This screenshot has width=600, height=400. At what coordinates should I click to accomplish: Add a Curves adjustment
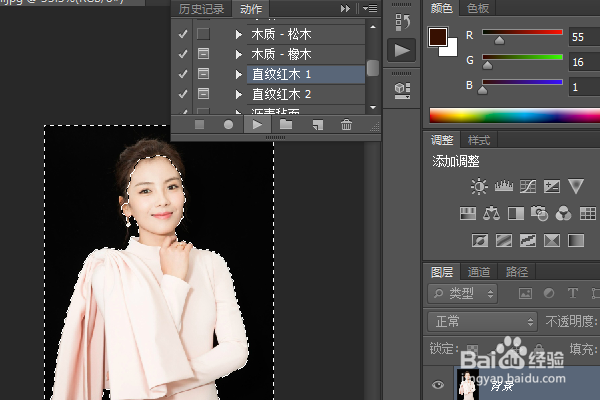click(528, 186)
